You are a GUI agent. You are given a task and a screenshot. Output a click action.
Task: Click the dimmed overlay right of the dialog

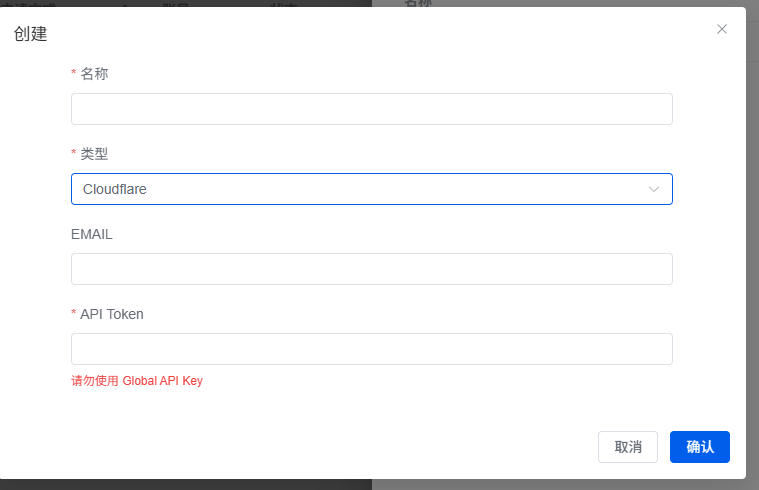click(x=753, y=242)
